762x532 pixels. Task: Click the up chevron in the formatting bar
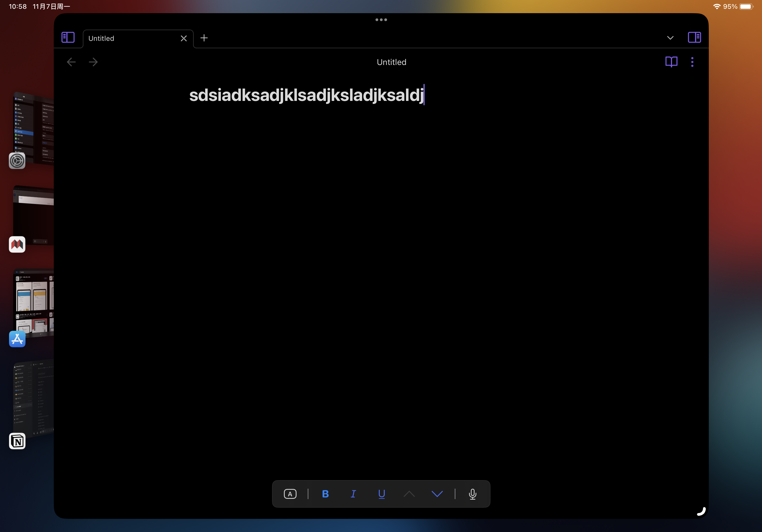[x=409, y=494]
